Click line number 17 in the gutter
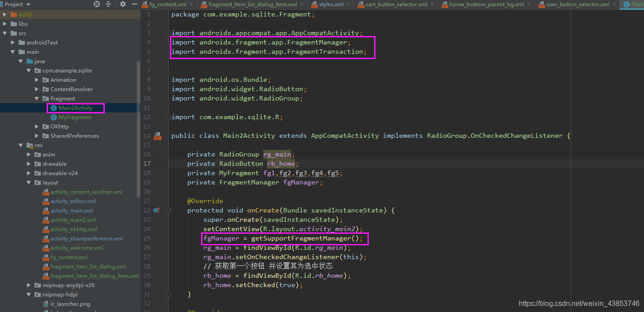 (x=147, y=164)
